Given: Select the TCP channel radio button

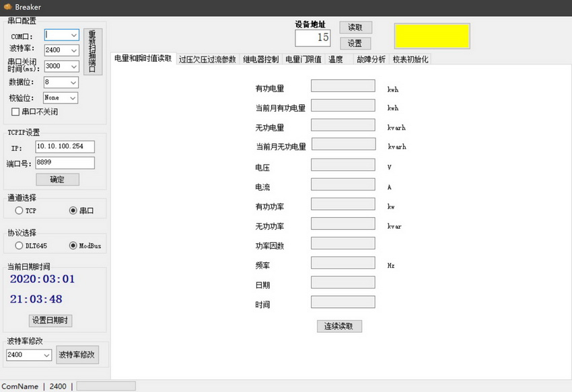Looking at the screenshot, I should (19, 210).
